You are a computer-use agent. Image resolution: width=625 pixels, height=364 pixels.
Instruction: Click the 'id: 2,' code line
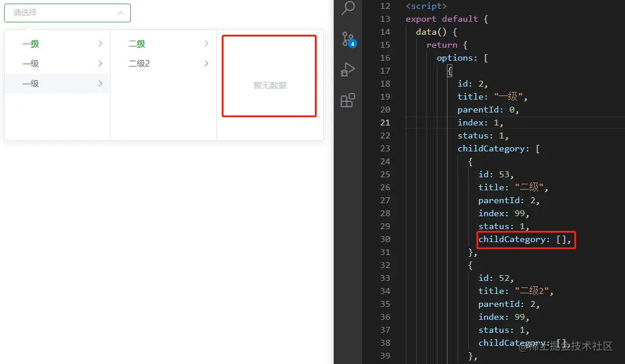[473, 84]
